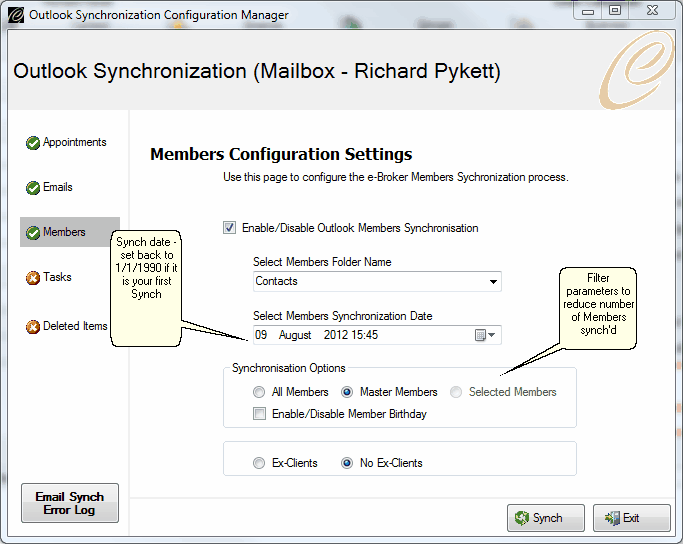
Task: Close the Configuration Manager window
Action: point(652,10)
